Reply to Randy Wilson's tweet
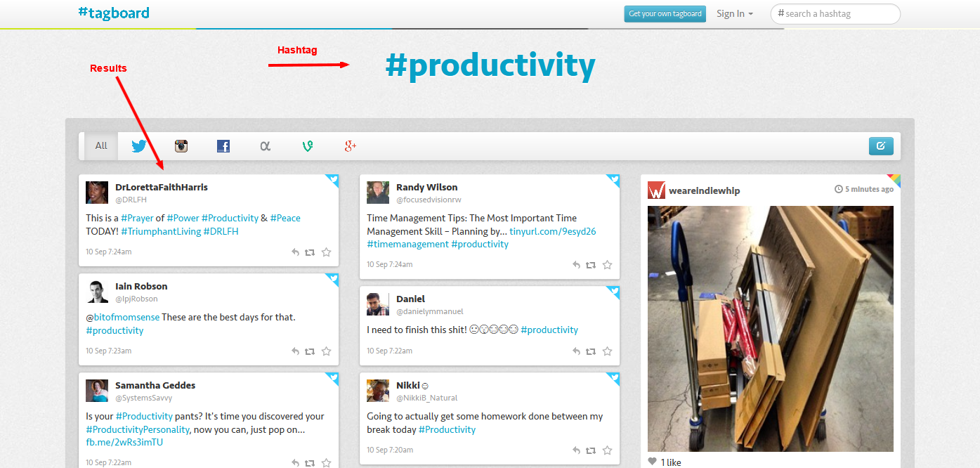The height and width of the screenshot is (468, 980). point(576,265)
